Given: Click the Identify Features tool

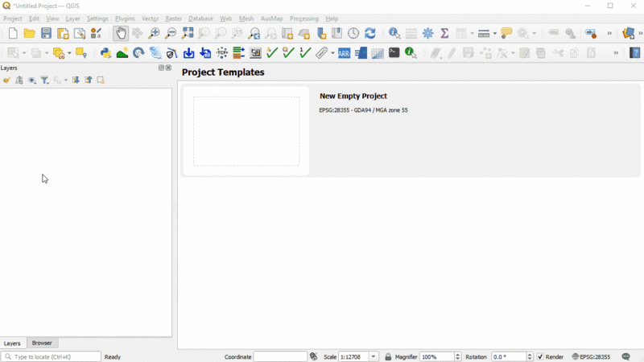Looking at the screenshot, I should coord(394,34).
